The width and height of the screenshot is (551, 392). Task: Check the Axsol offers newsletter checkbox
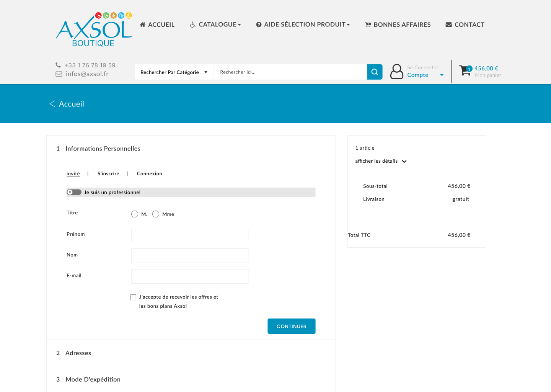(x=133, y=297)
